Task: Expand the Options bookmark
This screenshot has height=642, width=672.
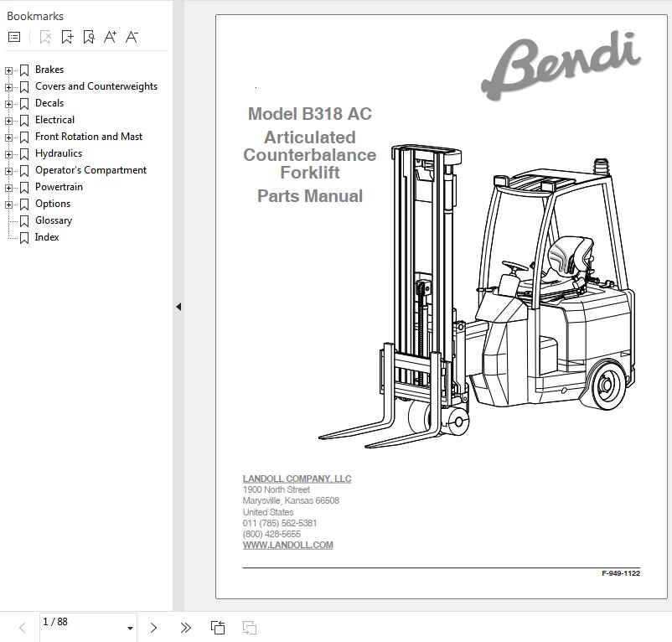Action: pyautogui.click(x=8, y=205)
